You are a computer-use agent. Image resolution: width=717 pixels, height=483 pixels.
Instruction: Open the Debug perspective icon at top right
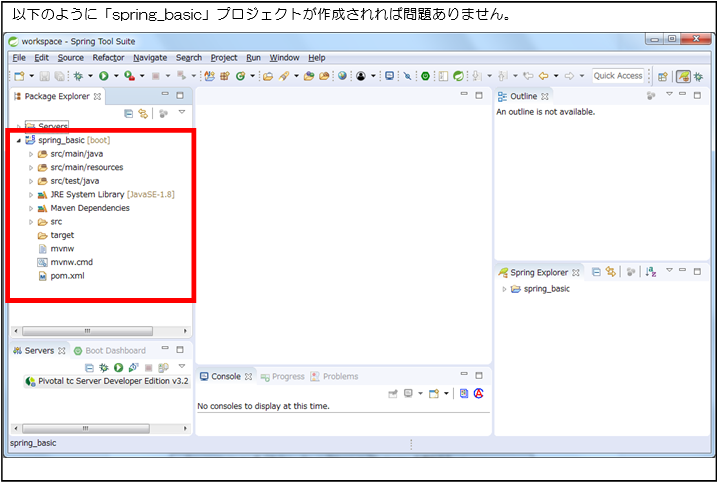[698, 76]
